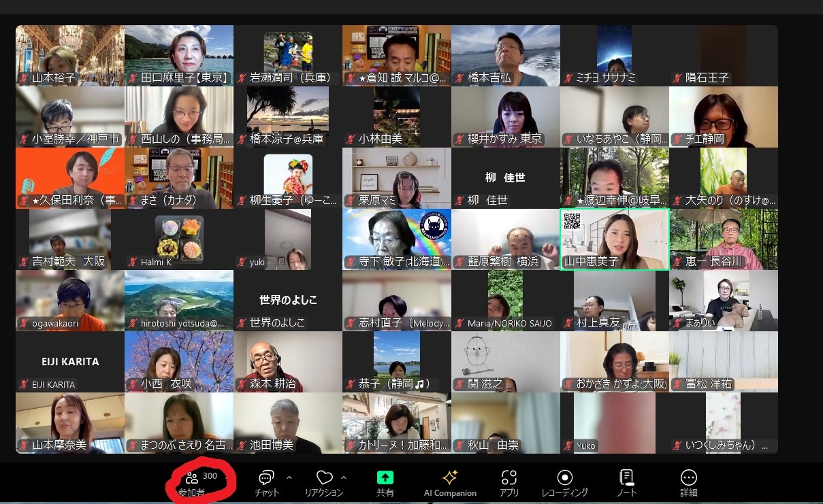Click the EIJI KARITA name tile
Screen dimensions: 823x504
pos(70,361)
